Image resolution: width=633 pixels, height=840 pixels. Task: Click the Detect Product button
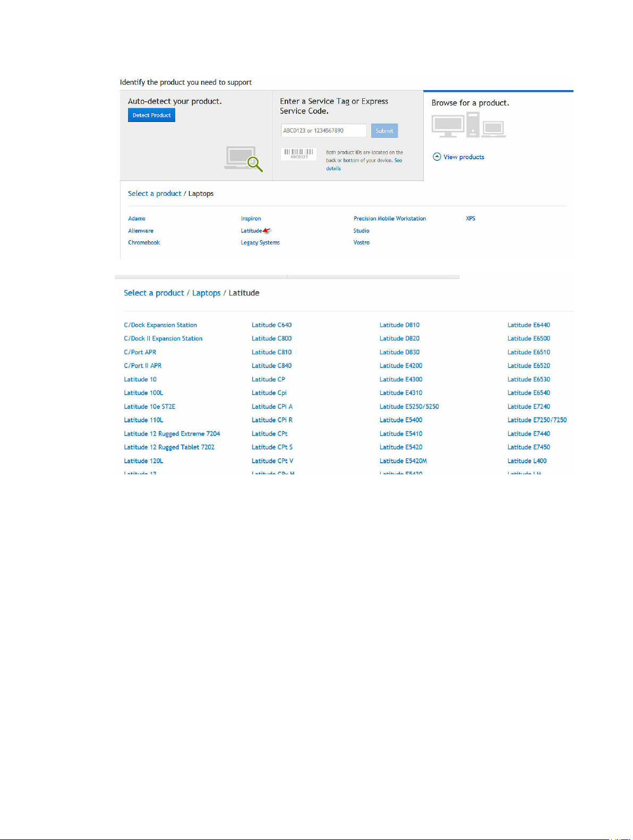(x=151, y=115)
